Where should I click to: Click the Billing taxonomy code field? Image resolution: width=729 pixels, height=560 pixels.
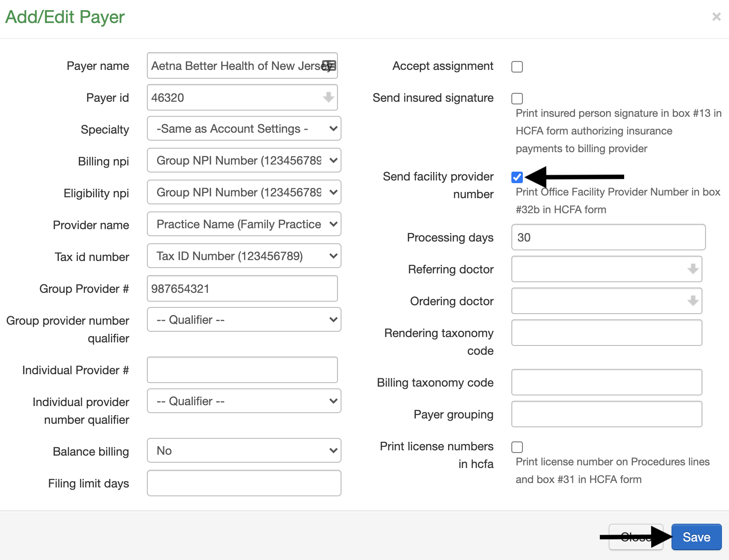607,382
